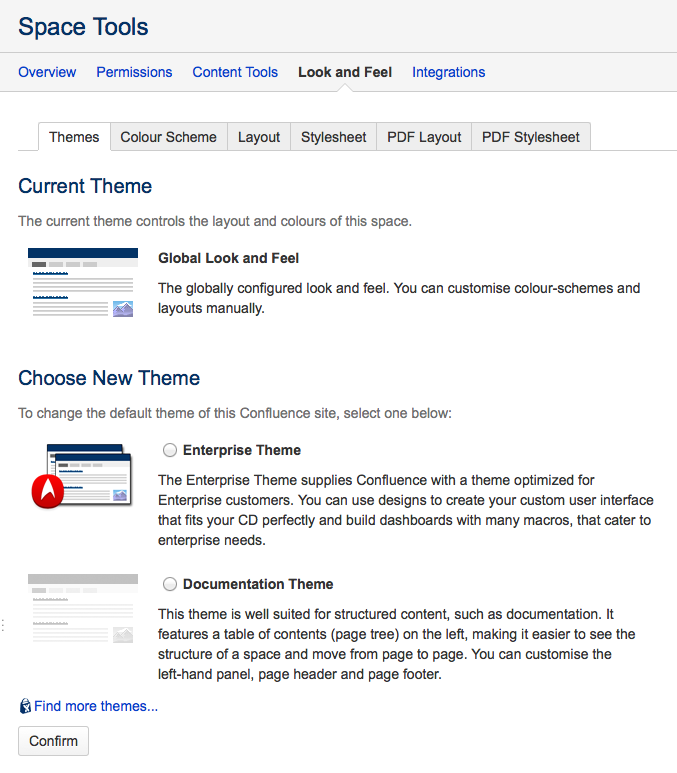This screenshot has width=677, height=773.
Task: Follow the Find more themes link
Action: click(x=96, y=706)
